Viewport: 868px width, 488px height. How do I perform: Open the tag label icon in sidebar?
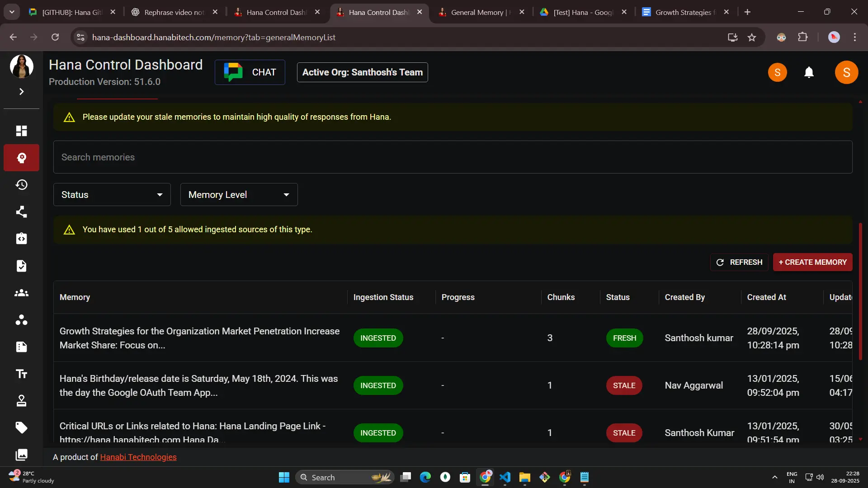(21, 427)
